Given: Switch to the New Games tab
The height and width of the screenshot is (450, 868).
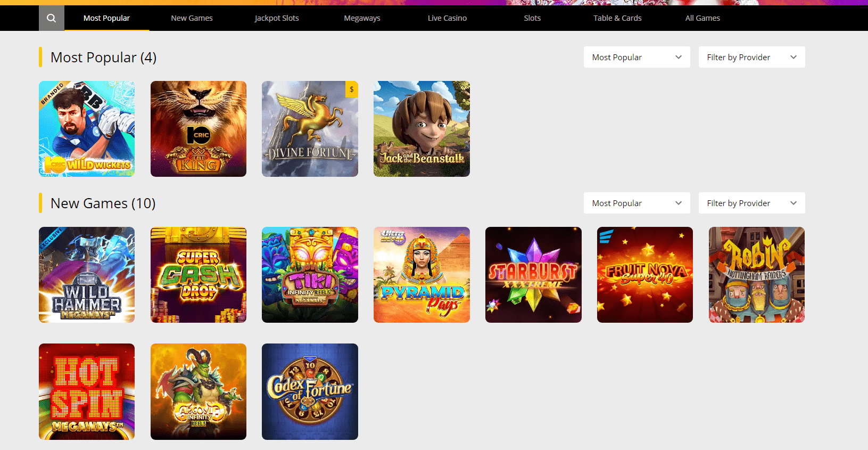Looking at the screenshot, I should click(x=192, y=18).
